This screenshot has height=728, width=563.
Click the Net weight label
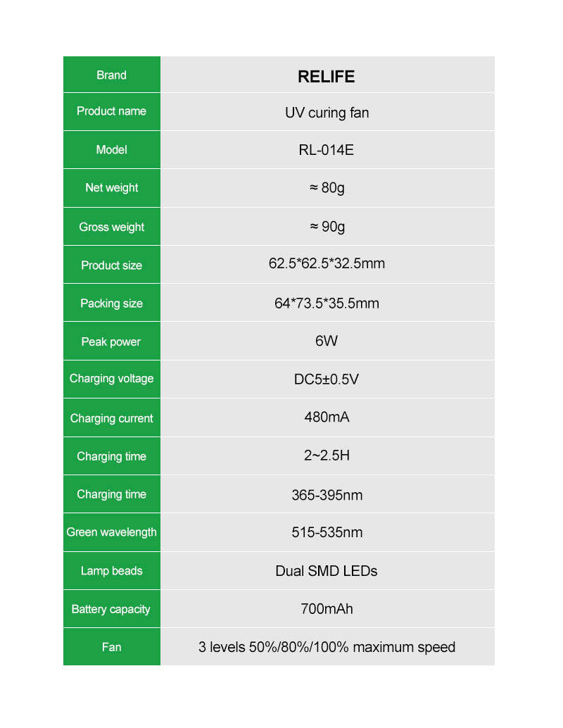click(111, 188)
